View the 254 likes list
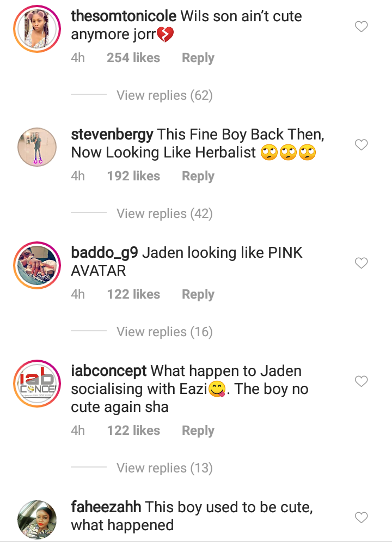This screenshot has height=546, width=392. tap(133, 58)
